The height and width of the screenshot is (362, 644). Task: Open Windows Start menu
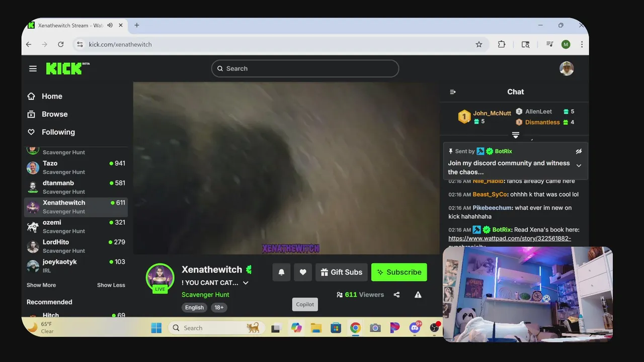[156, 328]
